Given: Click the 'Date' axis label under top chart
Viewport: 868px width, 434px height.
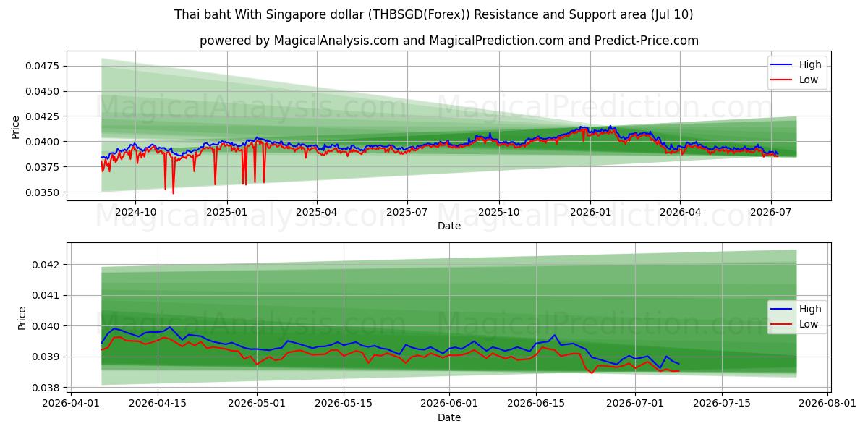Looking at the screenshot, I should [x=449, y=226].
